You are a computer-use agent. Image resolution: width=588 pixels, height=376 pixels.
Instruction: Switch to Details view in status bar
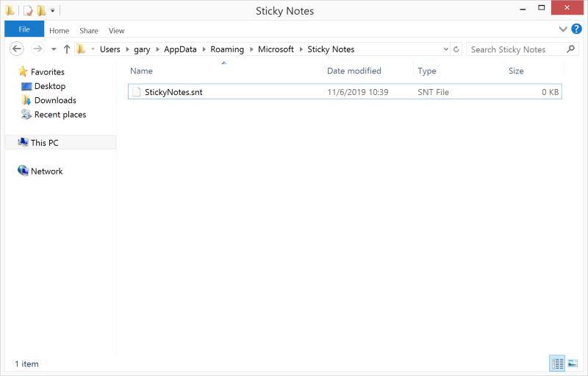pyautogui.click(x=557, y=363)
